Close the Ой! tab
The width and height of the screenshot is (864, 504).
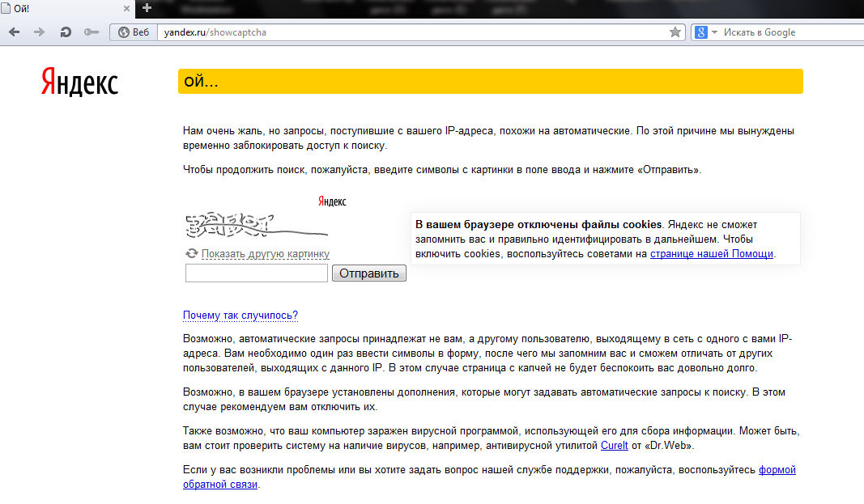click(x=127, y=9)
